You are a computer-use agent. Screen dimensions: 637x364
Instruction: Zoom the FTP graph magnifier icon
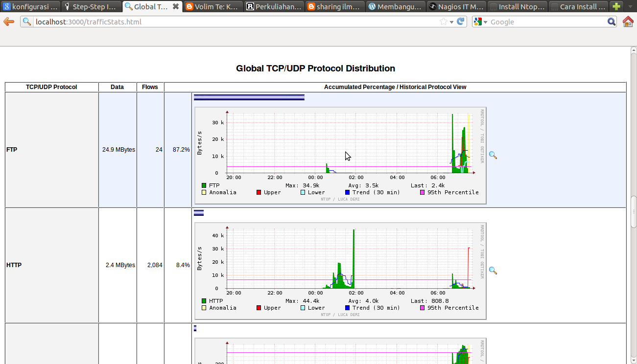tap(493, 155)
